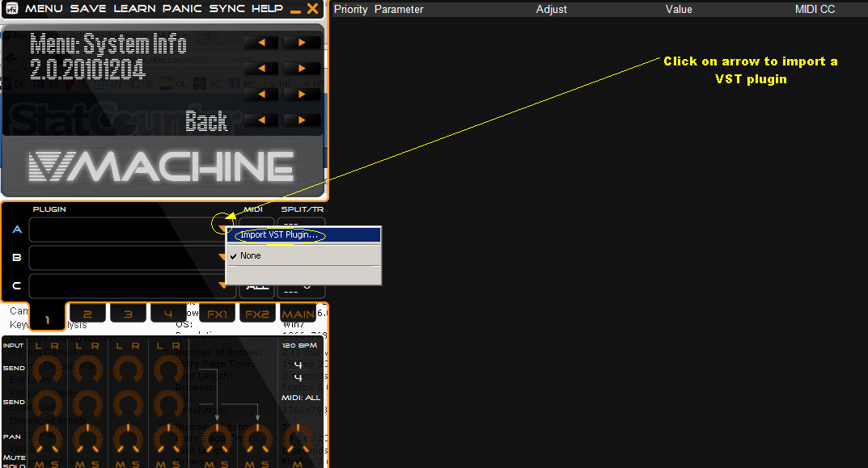This screenshot has height=468, width=868.
Task: Open SPLIT/TR box for plugin slot A
Action: [x=301, y=222]
